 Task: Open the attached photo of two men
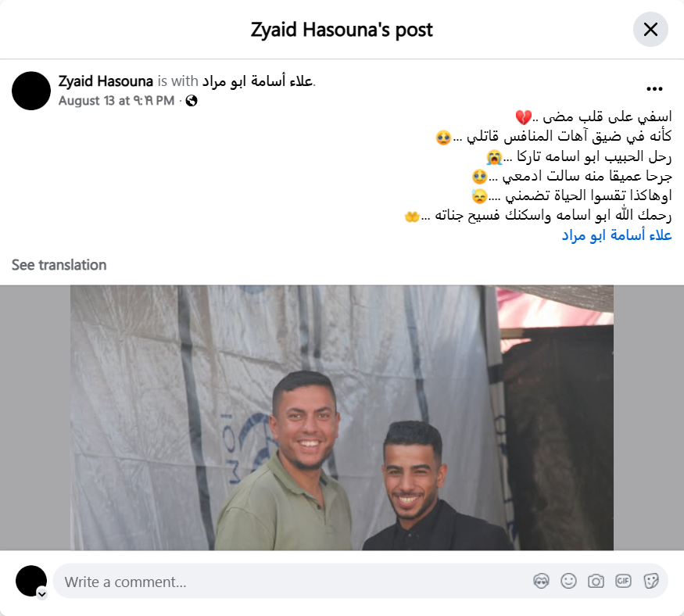tap(342, 417)
